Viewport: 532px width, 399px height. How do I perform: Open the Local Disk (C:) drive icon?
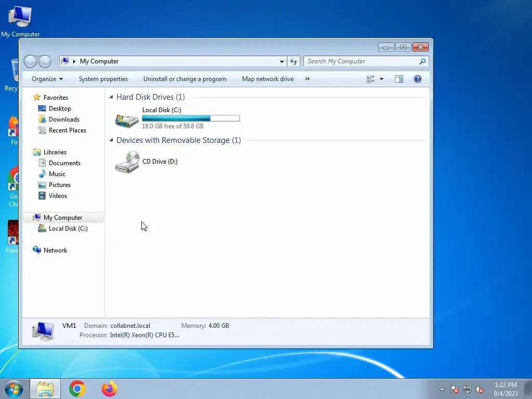pyautogui.click(x=127, y=121)
